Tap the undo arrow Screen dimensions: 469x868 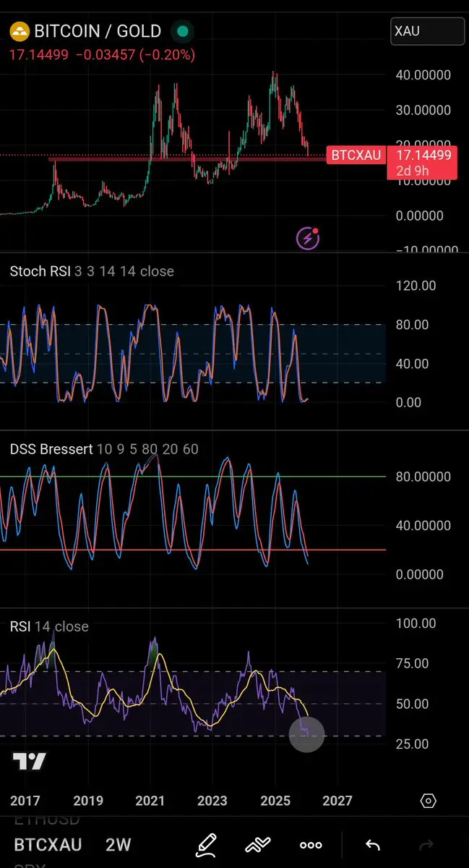click(x=372, y=845)
